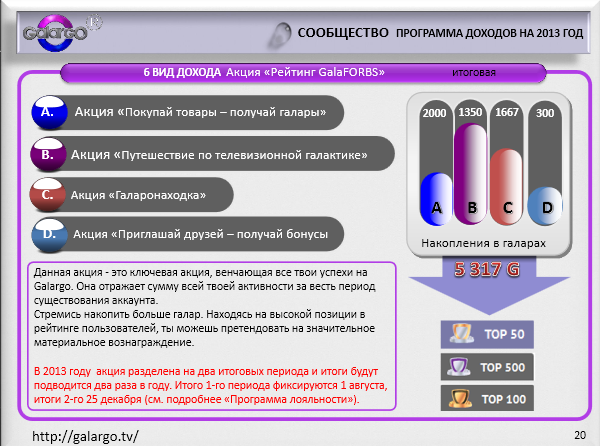Click the red 2013 period notice text
The height and width of the screenshot is (446, 600).
(210, 385)
